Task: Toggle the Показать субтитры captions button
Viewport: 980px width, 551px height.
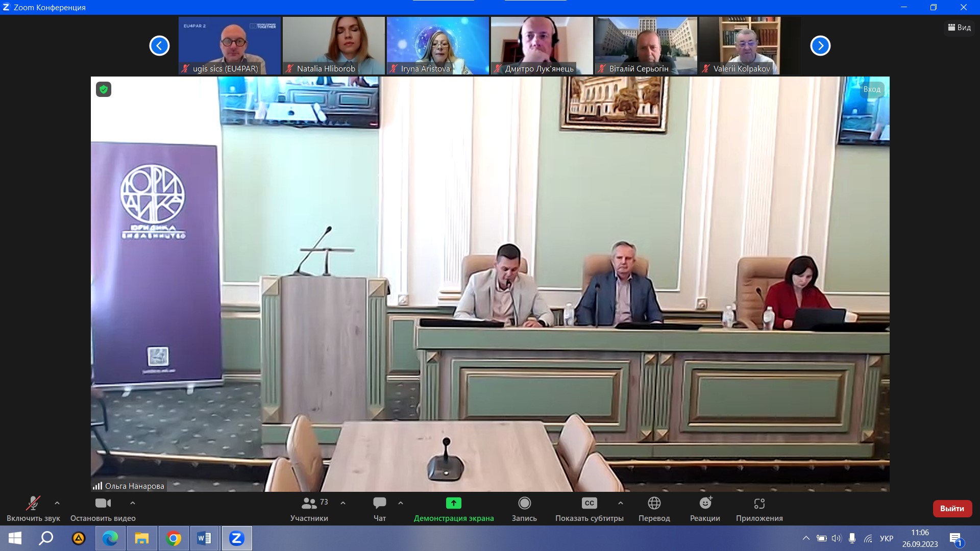Action: coord(589,509)
